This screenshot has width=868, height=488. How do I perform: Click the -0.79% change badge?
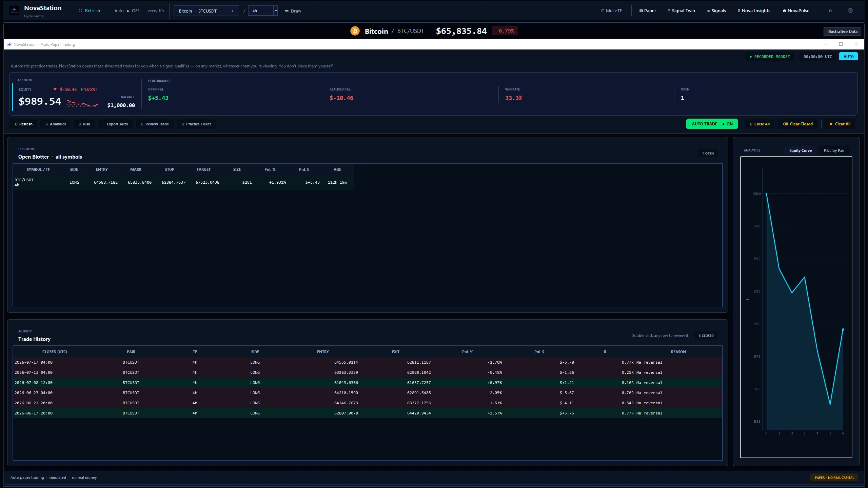point(505,31)
